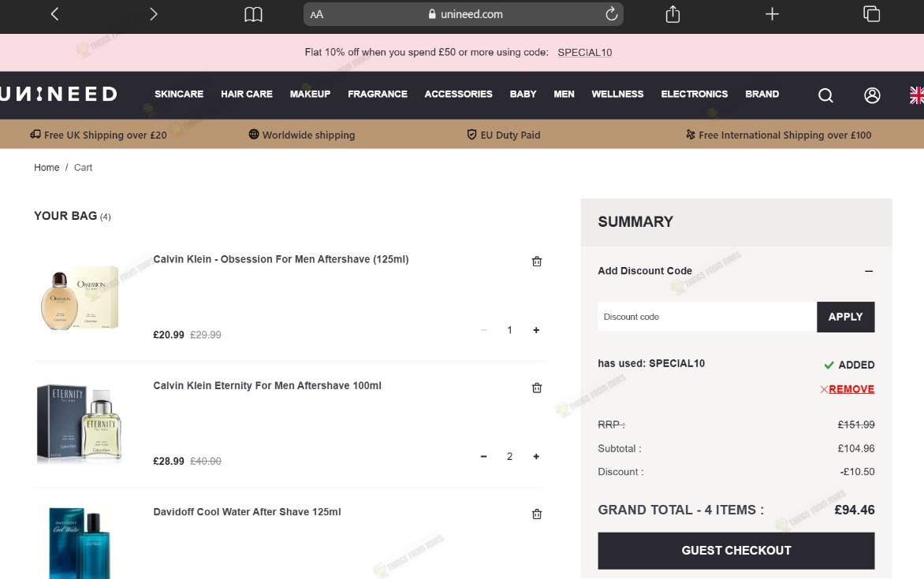
Task: Remove the SPECIAL10 discount code
Action: click(847, 389)
